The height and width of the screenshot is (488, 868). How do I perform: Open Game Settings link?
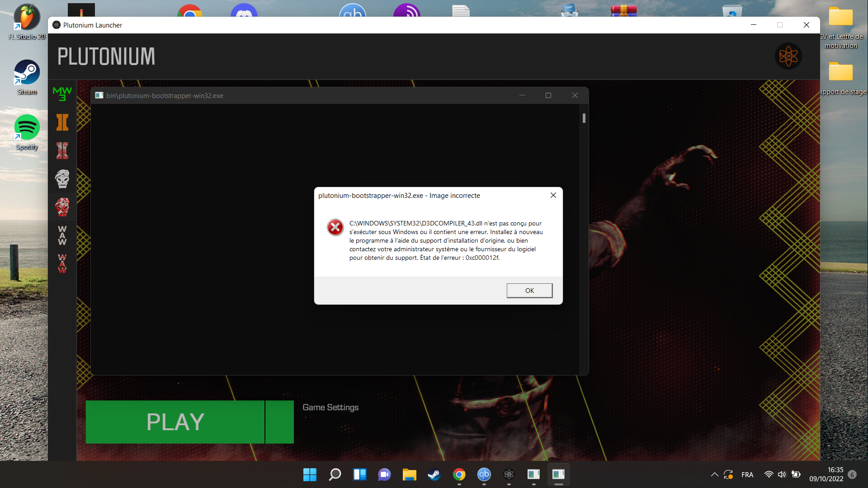pyautogui.click(x=330, y=407)
